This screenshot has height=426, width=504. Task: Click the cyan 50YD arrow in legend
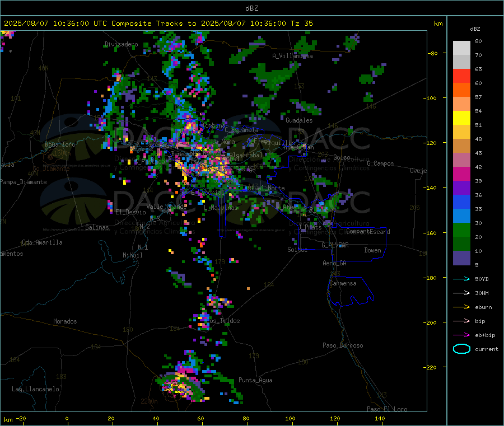click(x=461, y=279)
